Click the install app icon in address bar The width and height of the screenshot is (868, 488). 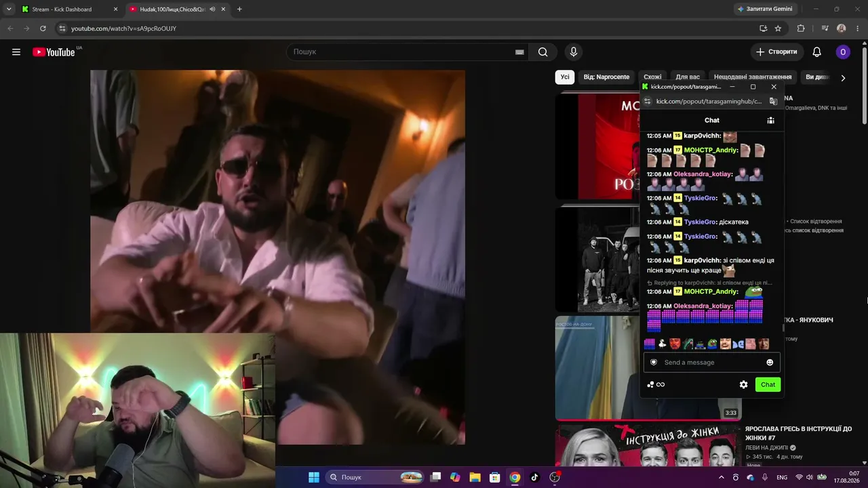(x=763, y=28)
